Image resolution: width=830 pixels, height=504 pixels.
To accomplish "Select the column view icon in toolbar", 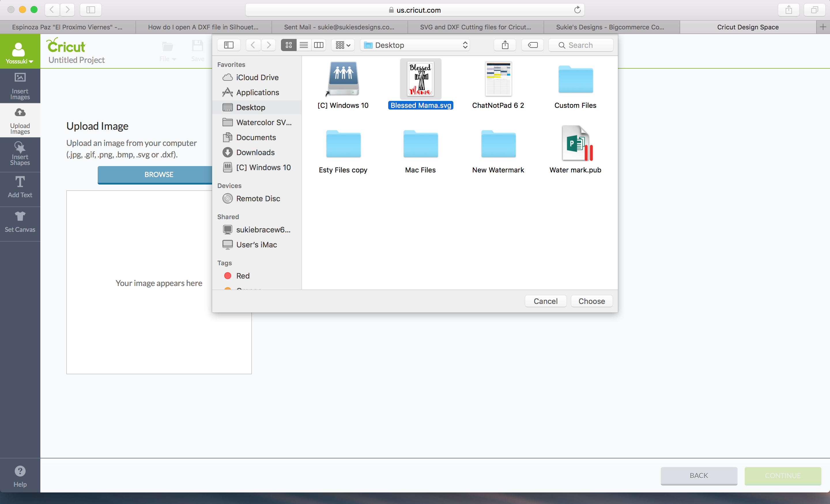I will click(x=319, y=45).
